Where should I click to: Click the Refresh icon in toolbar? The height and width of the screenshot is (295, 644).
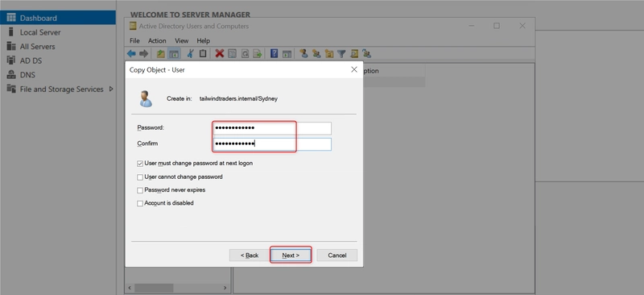tap(246, 53)
